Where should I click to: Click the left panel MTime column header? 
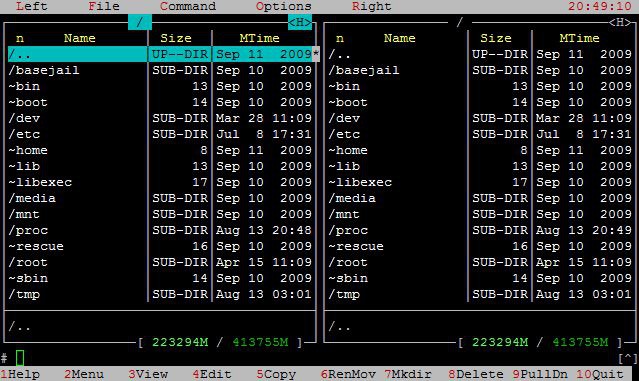260,38
